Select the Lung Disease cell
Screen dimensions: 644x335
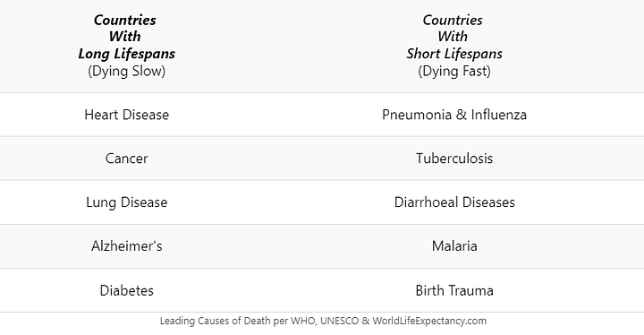[x=126, y=202]
